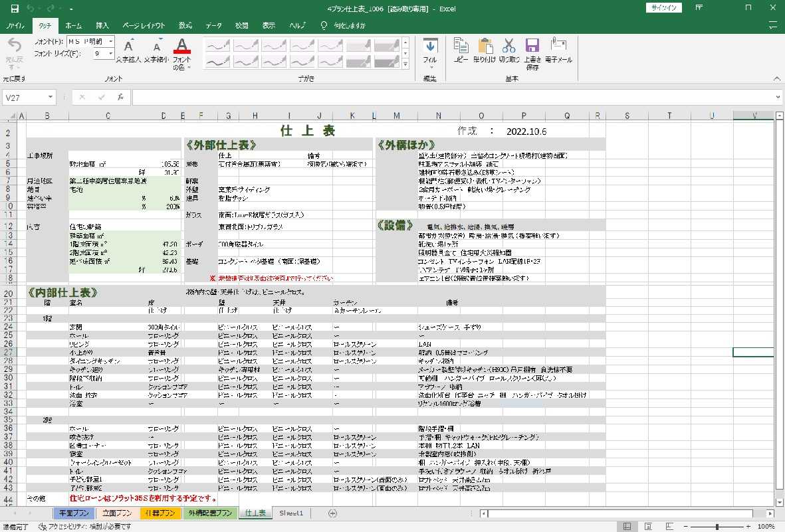Click the Share icon at ribbon right
Image resolution: width=785 pixels, height=532 pixels.
point(773,25)
